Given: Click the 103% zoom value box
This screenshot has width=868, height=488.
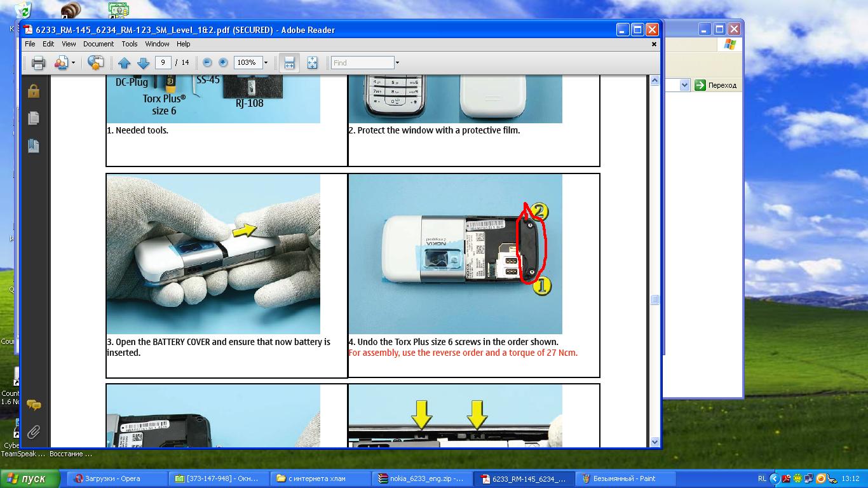Looking at the screenshot, I should tap(247, 62).
